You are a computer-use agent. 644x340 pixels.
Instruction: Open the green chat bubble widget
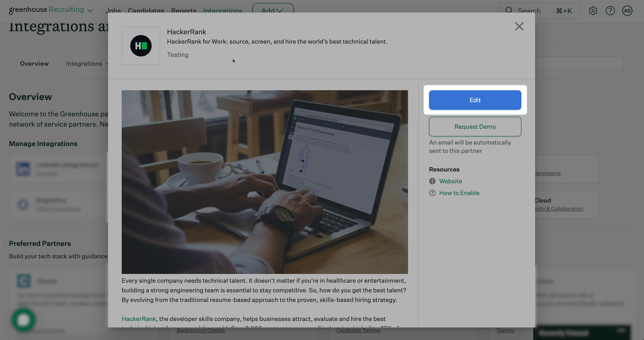(23, 320)
